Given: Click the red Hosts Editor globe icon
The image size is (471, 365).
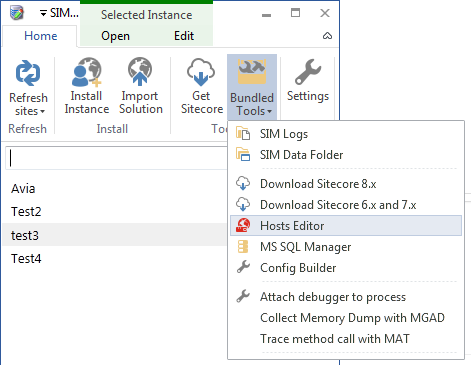Looking at the screenshot, I should coord(243,225).
